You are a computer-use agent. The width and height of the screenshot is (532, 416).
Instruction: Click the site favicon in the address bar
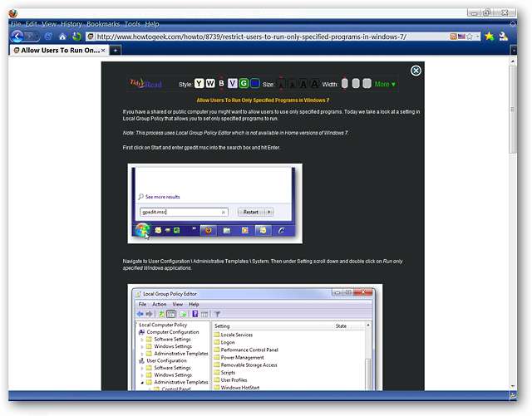pyautogui.click(x=91, y=37)
